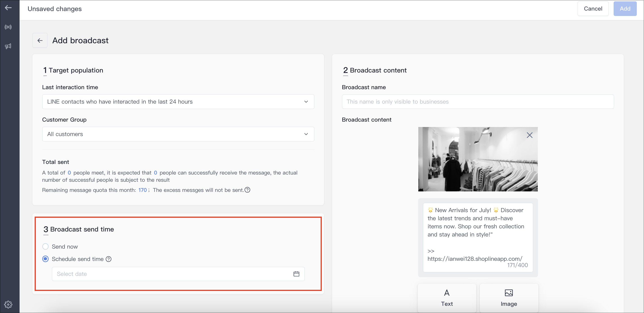Click the '171/400' character counter
644x313 pixels.
click(x=517, y=265)
